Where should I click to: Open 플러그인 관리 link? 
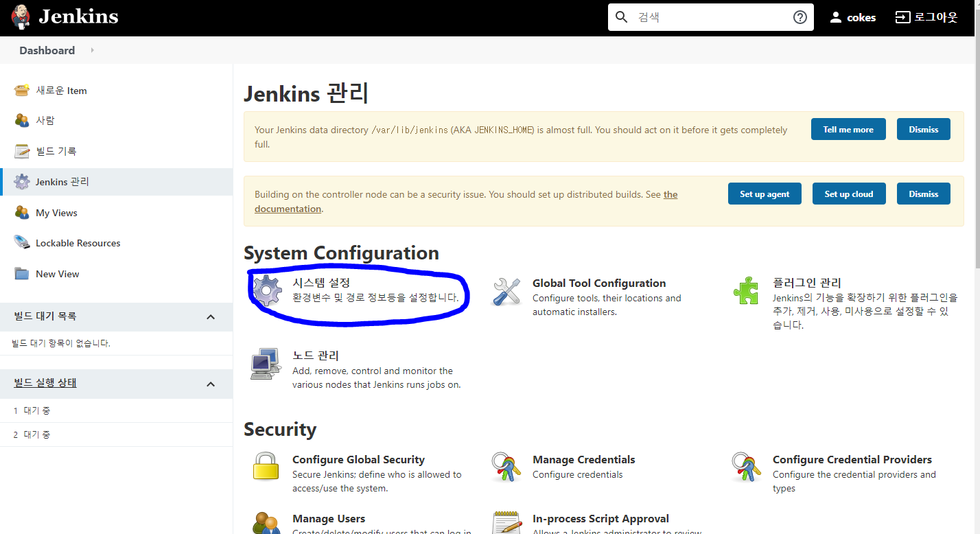807,283
